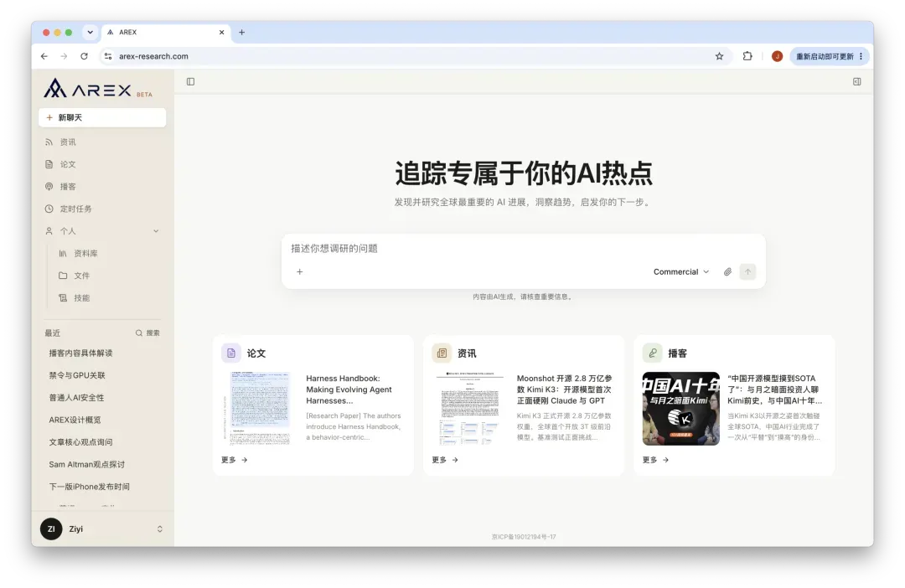Viewport: 905px width, 588px height.
Task: Open the Chrome profile avatar
Action: [778, 56]
